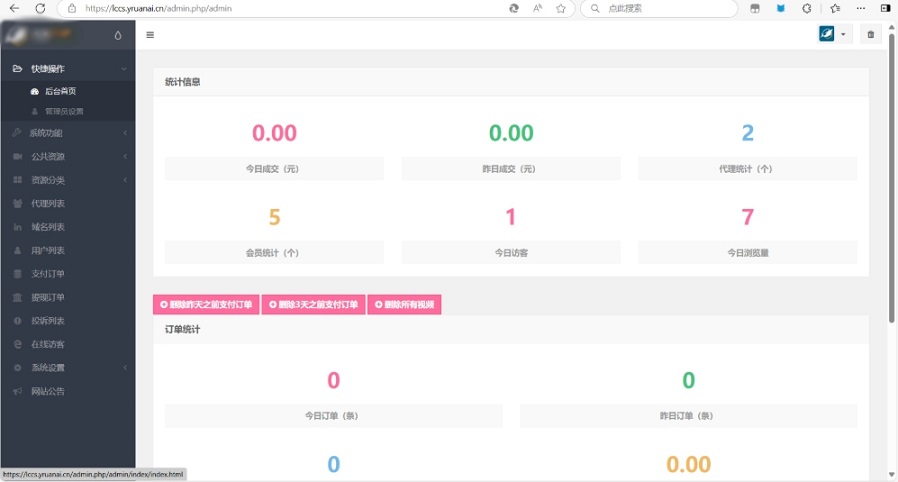The image size is (898, 482).
Task: Expand the 公共资源 sidebar menu
Action: coord(67,157)
